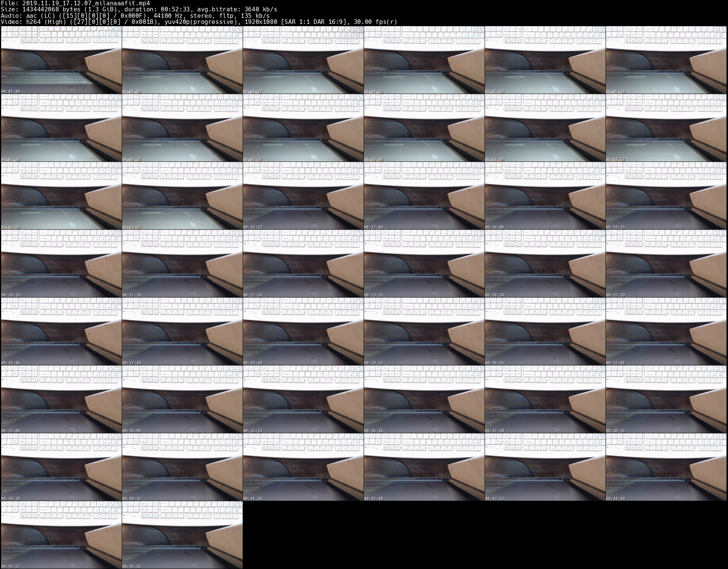Click the 'Video: h264 (High)' info line

pos(199,22)
